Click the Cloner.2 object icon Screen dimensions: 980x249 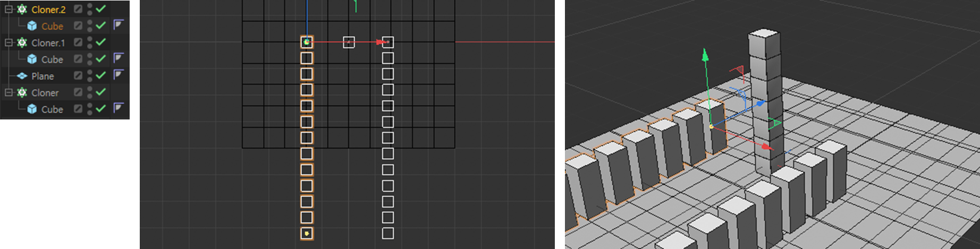(x=22, y=9)
